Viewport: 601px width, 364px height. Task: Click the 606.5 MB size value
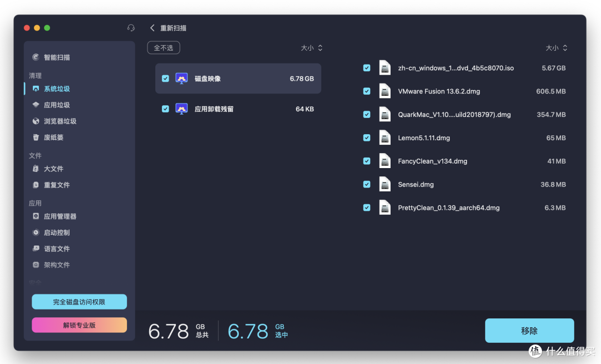click(x=551, y=91)
